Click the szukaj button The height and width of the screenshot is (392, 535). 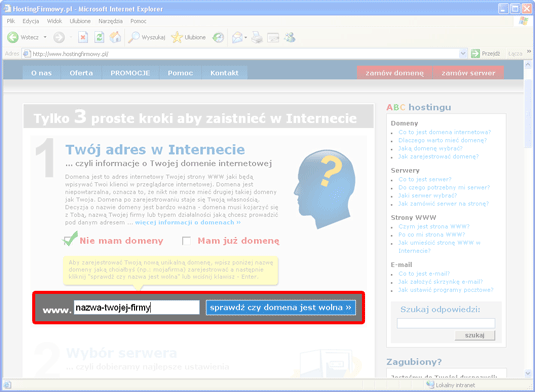475,335
